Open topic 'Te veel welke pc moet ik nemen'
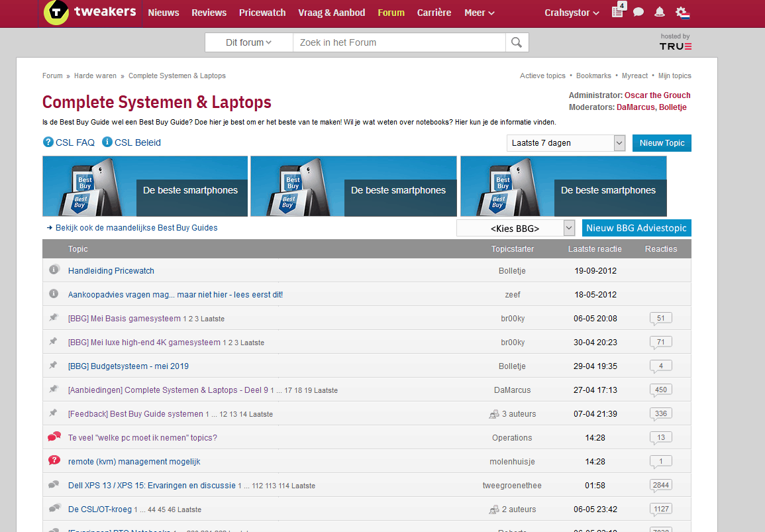This screenshot has width=765, height=532. click(142, 438)
